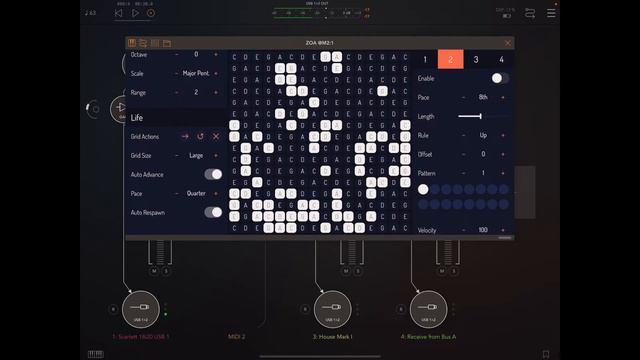
Task: Click small round button beside Bus A output node
Action: click(401, 309)
